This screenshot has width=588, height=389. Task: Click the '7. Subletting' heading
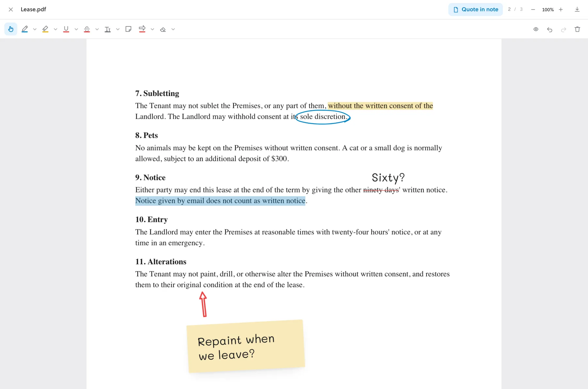[x=157, y=93]
